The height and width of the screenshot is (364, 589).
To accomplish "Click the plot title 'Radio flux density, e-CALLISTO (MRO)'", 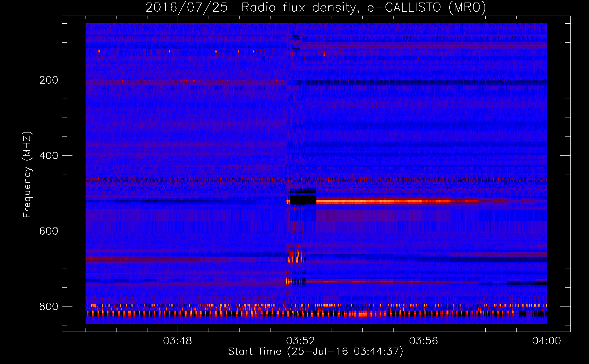I will click(363, 7).
